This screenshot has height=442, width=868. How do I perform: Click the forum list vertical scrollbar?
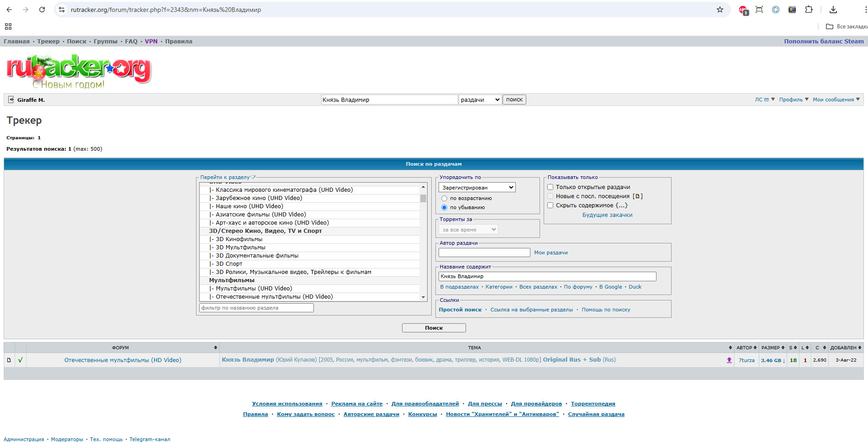(x=423, y=242)
